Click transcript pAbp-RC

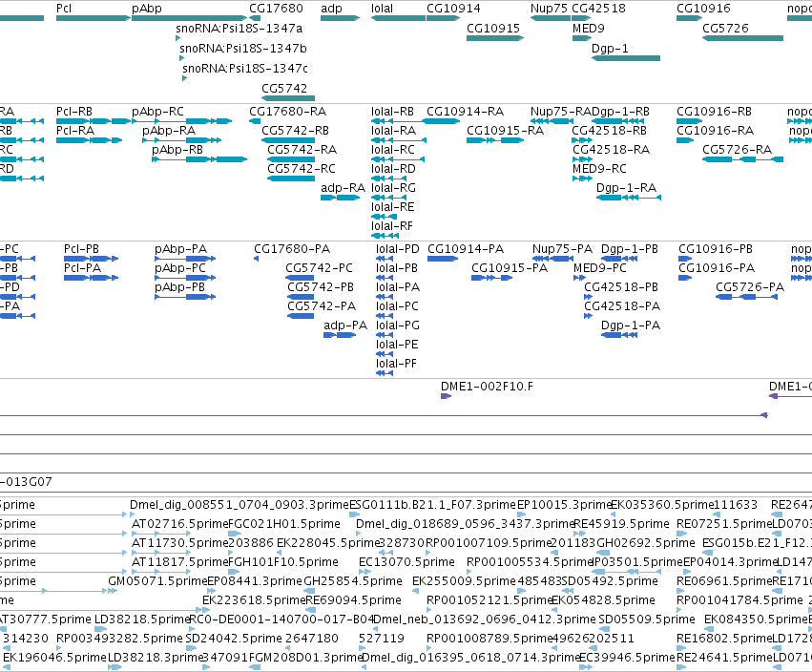point(181,121)
